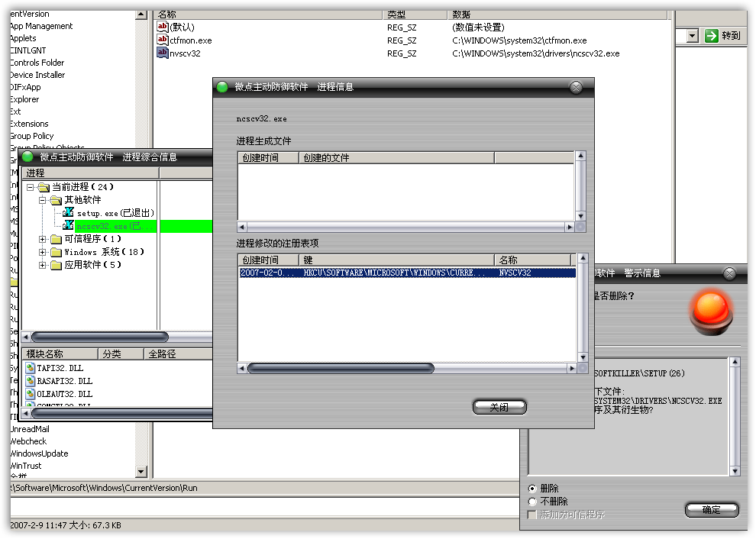Click the setup.exe process icon
The image size is (756, 539).
coord(69,212)
